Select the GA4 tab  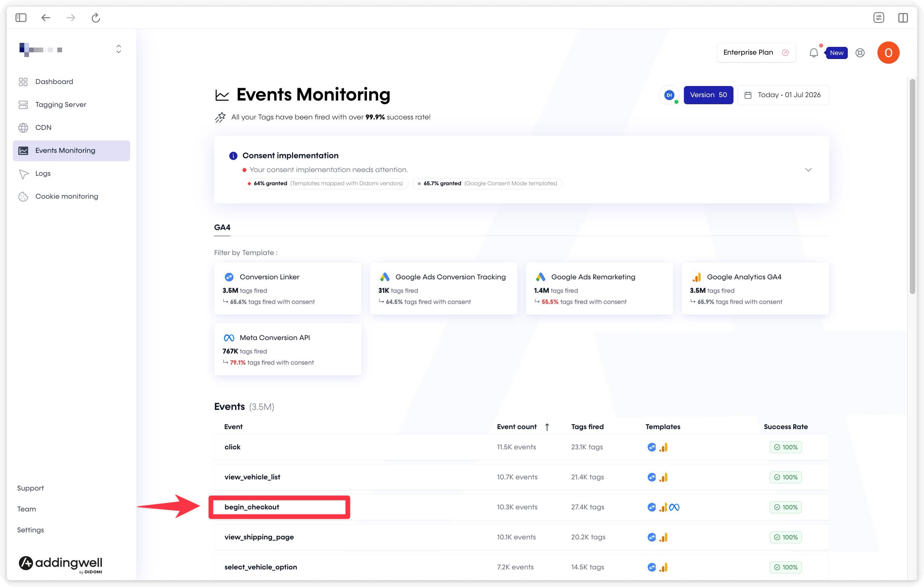[x=222, y=227]
